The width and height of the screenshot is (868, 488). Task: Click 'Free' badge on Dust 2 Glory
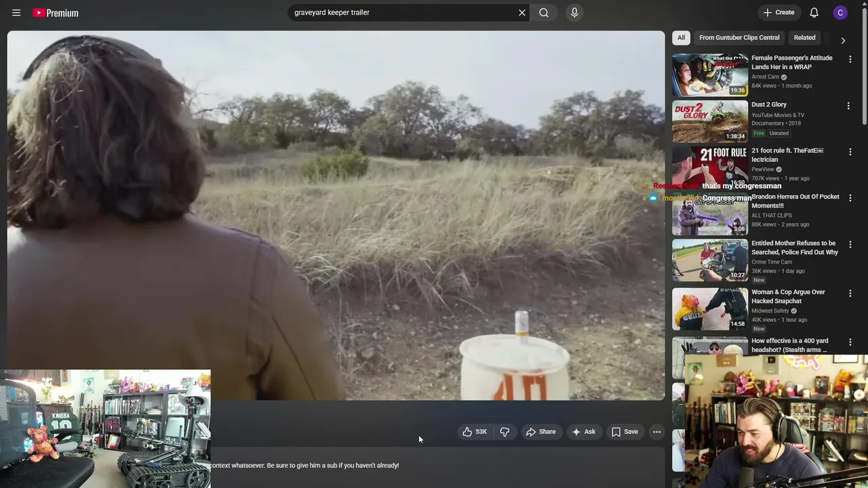coord(758,133)
